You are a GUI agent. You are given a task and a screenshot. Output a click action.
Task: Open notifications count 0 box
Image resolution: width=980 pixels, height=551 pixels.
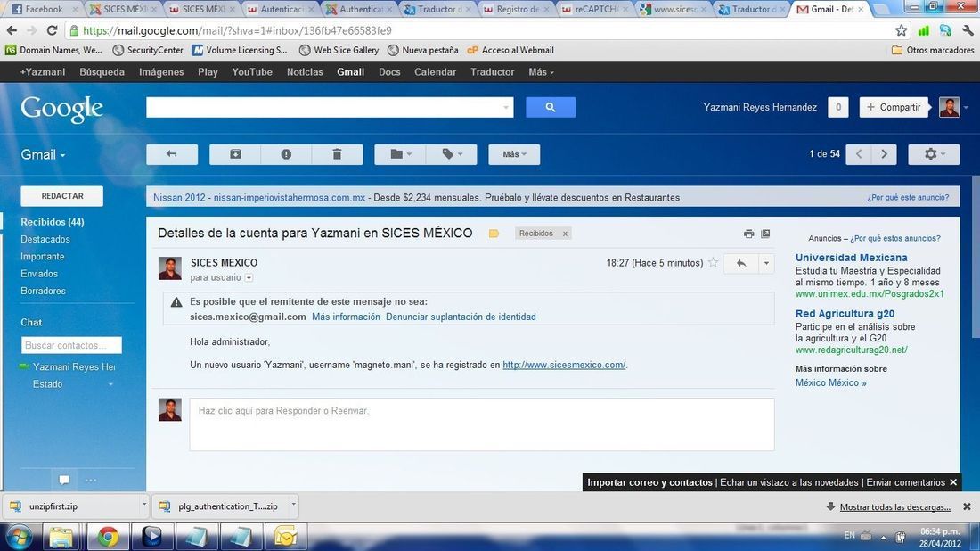[x=838, y=107]
